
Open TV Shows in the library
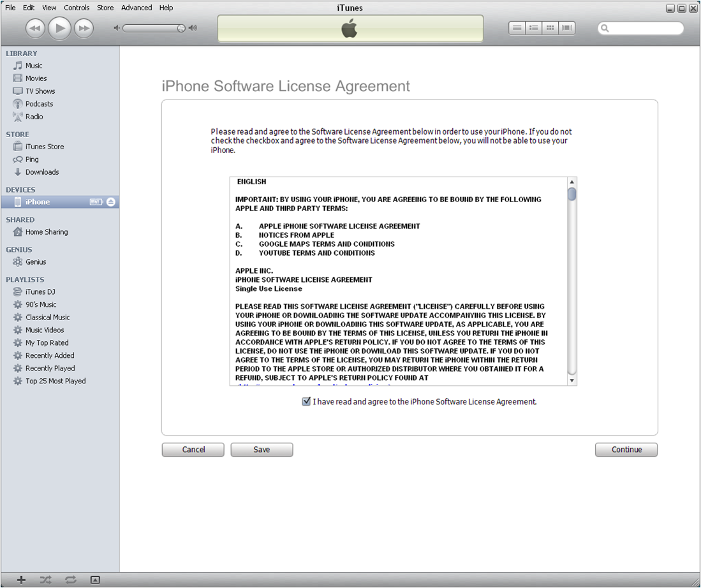tap(60, 91)
